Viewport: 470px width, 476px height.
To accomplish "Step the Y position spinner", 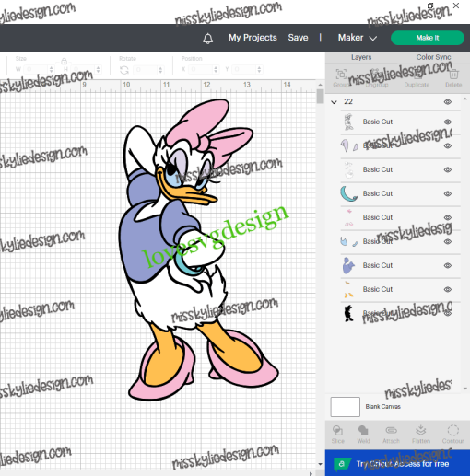I will tap(259, 70).
